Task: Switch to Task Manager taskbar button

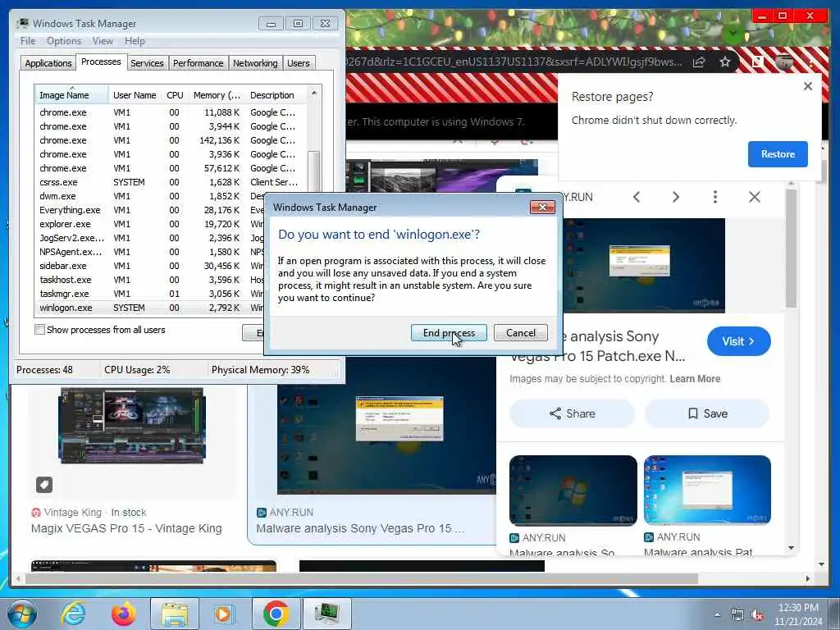Action: click(x=327, y=614)
